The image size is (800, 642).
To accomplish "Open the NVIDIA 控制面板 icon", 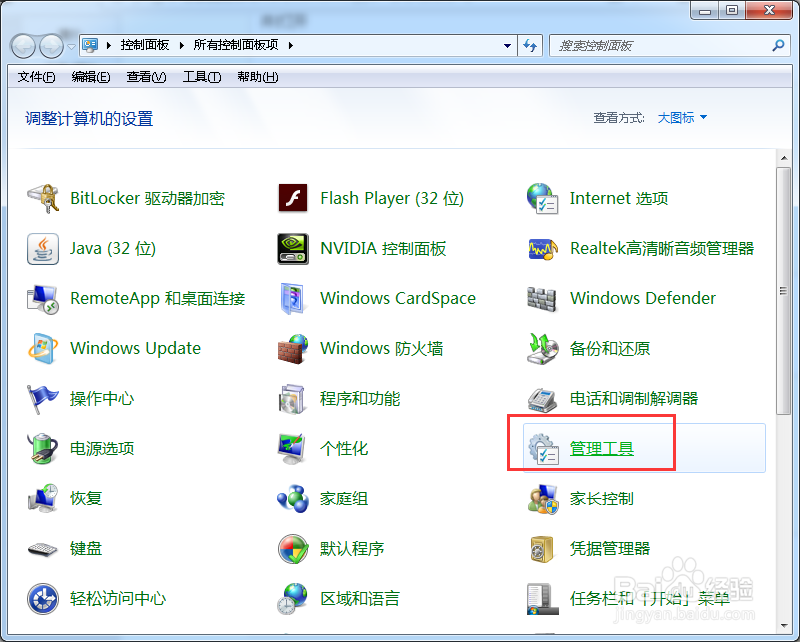I will click(293, 249).
